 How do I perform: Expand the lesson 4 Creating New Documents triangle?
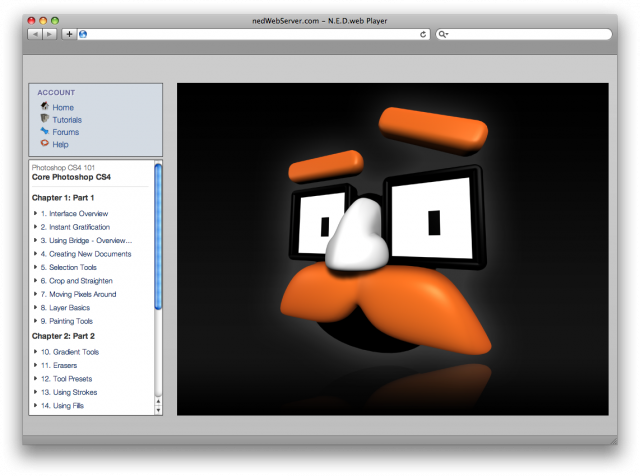coord(36,254)
